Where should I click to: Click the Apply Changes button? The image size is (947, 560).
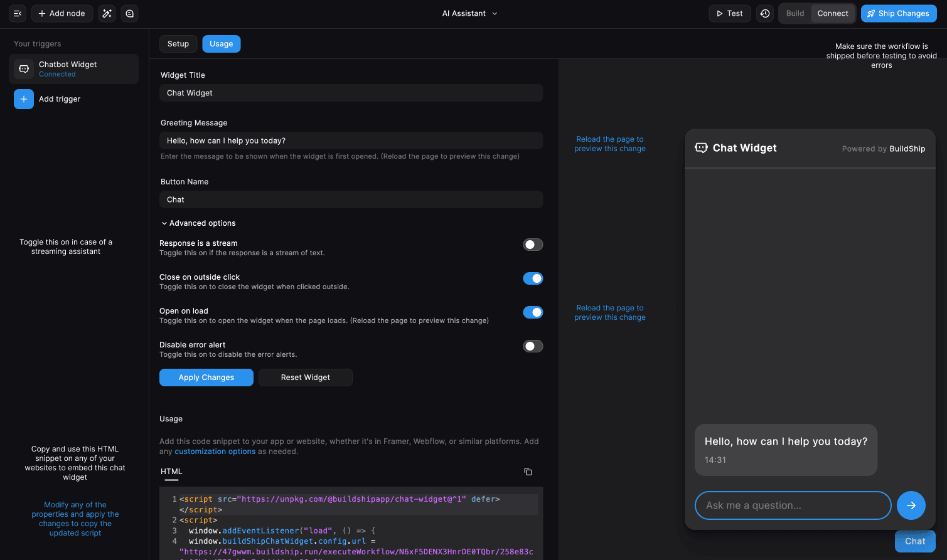206,378
